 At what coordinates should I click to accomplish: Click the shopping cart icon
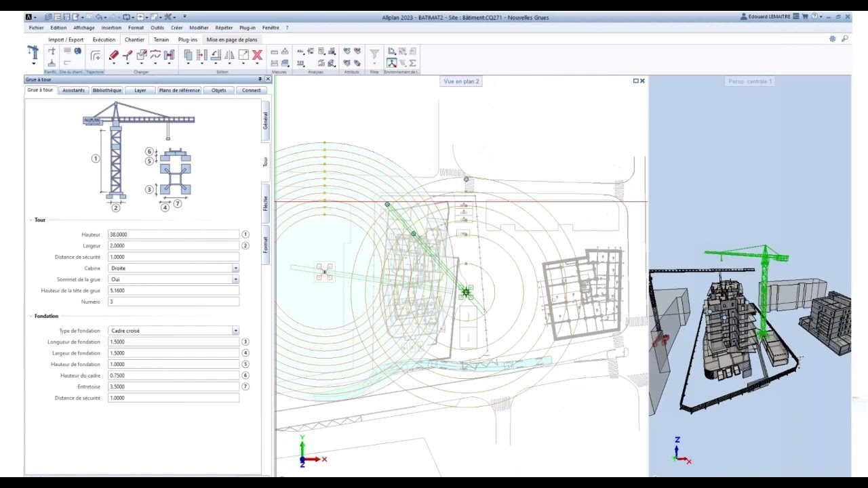click(805, 16)
